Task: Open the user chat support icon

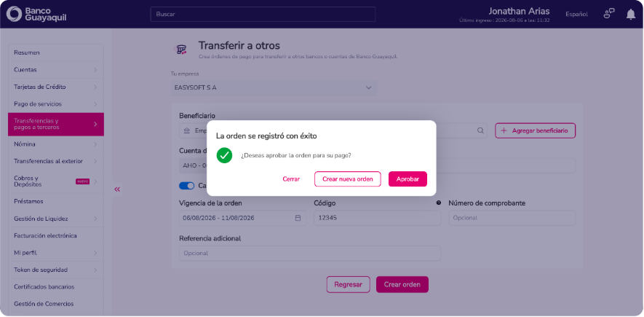Action: click(608, 14)
